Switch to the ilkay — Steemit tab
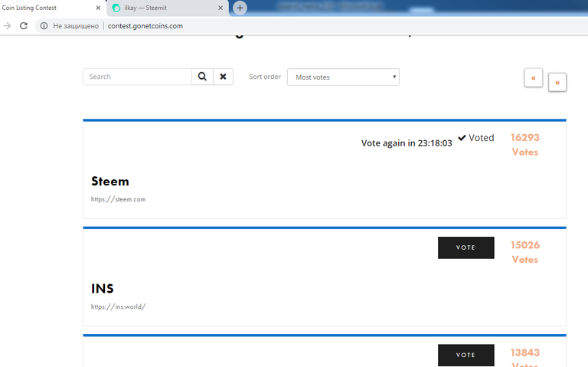Screen dimensions: 588x367 point(168,8)
